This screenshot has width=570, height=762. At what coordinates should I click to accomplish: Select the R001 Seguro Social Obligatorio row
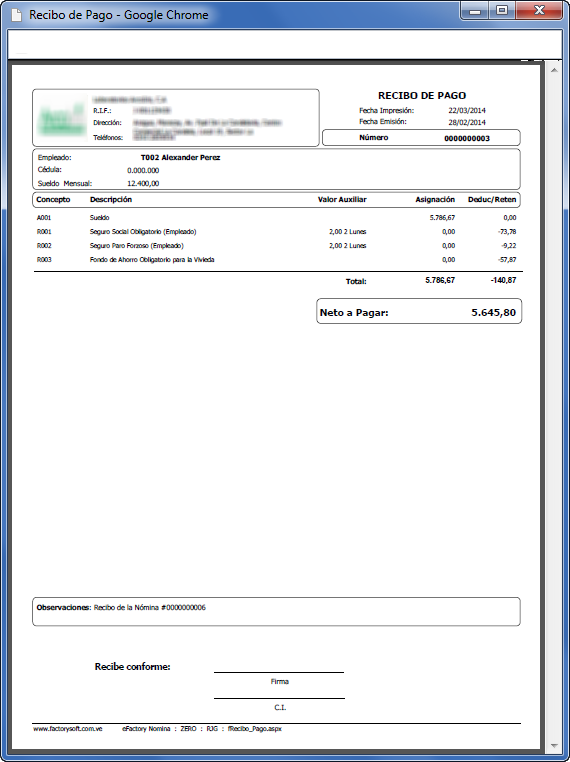(x=277, y=232)
